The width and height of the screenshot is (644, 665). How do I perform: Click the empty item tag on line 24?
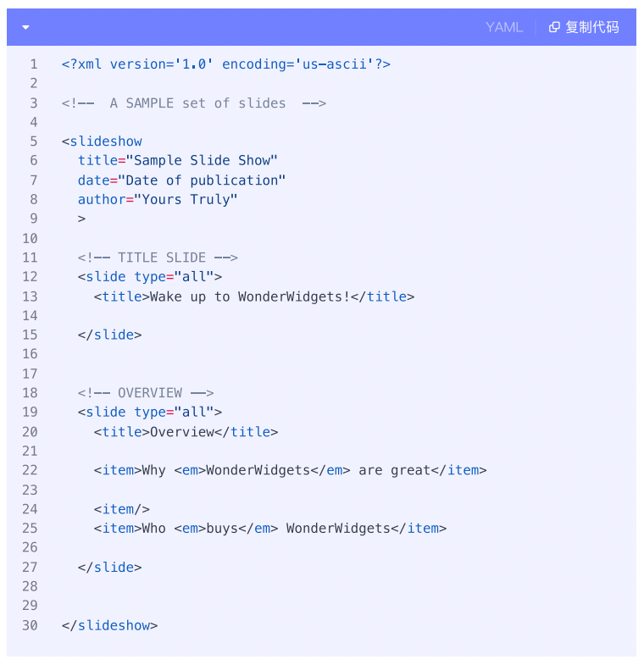pos(122,509)
